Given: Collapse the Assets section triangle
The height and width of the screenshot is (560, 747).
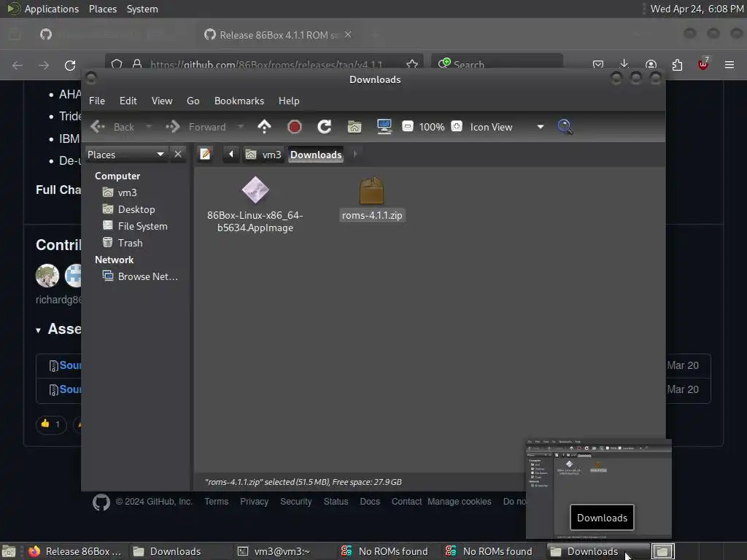Looking at the screenshot, I should (x=38, y=330).
